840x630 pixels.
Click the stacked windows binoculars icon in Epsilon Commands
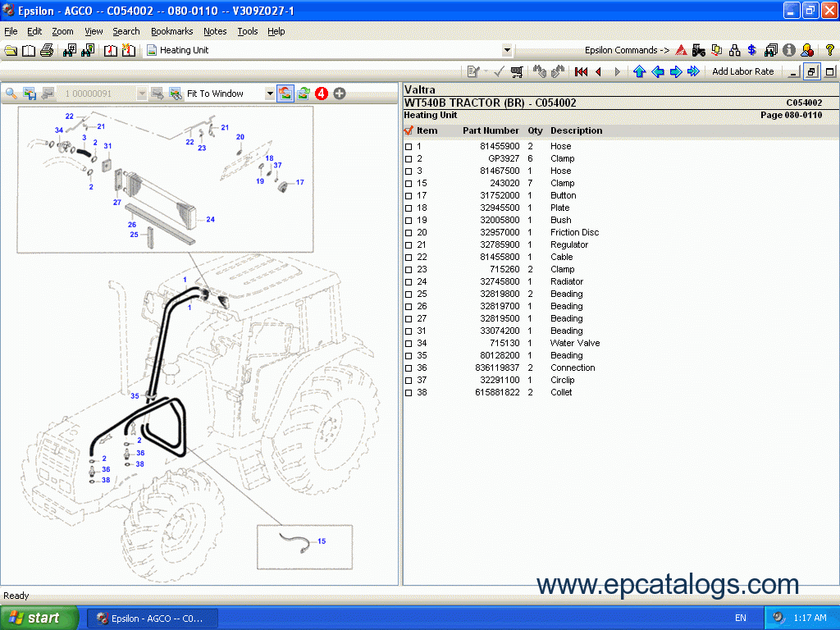pos(771,50)
